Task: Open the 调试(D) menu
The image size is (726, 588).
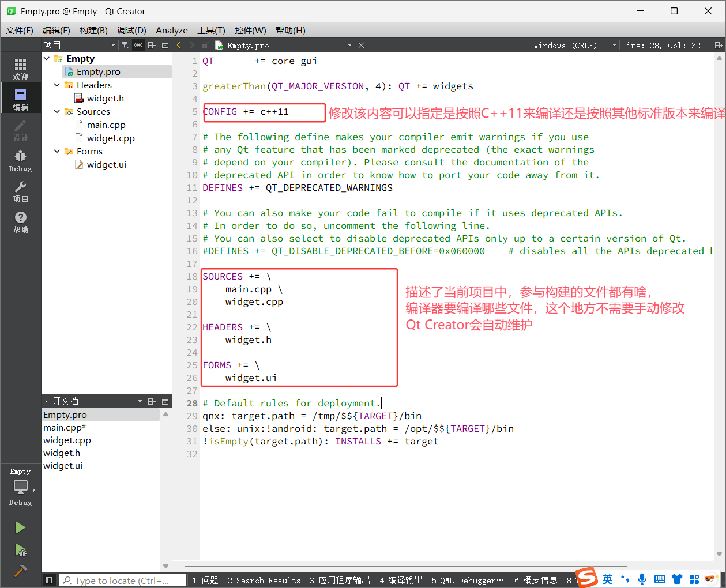Action: (x=131, y=30)
